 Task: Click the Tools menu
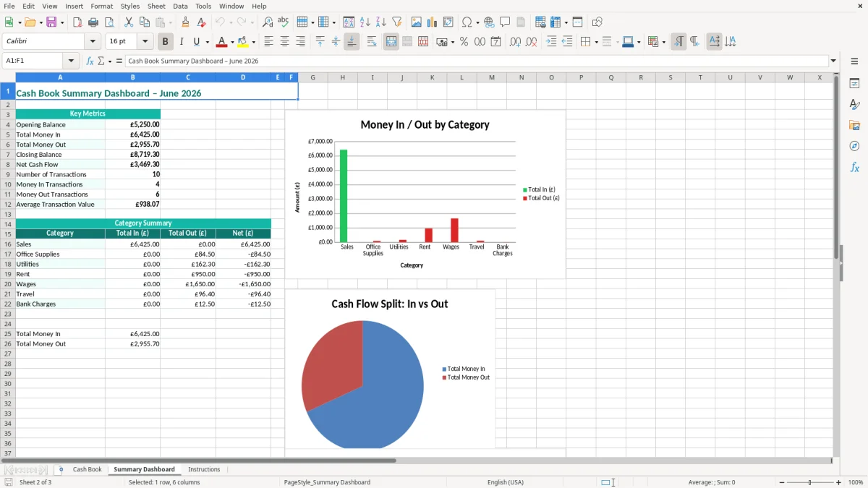coord(203,6)
